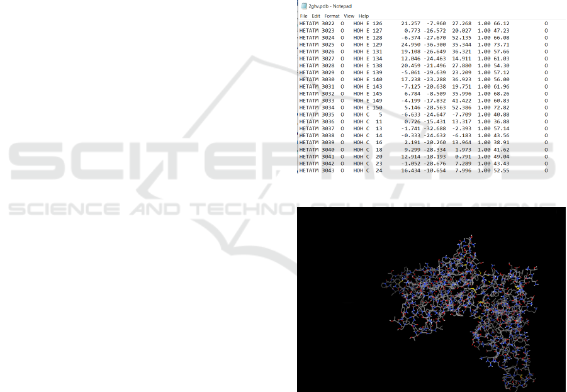
Task: Click on atom serial number 3030
Action: click(328, 79)
